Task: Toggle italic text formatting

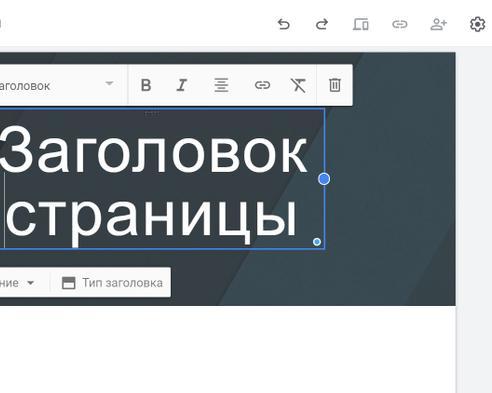Action: click(182, 85)
